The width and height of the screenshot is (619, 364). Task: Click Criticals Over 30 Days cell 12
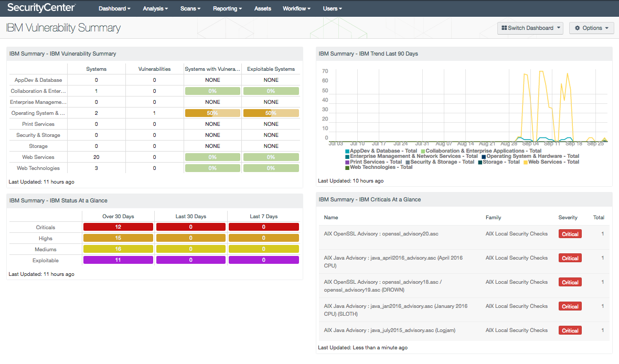pos(118,227)
